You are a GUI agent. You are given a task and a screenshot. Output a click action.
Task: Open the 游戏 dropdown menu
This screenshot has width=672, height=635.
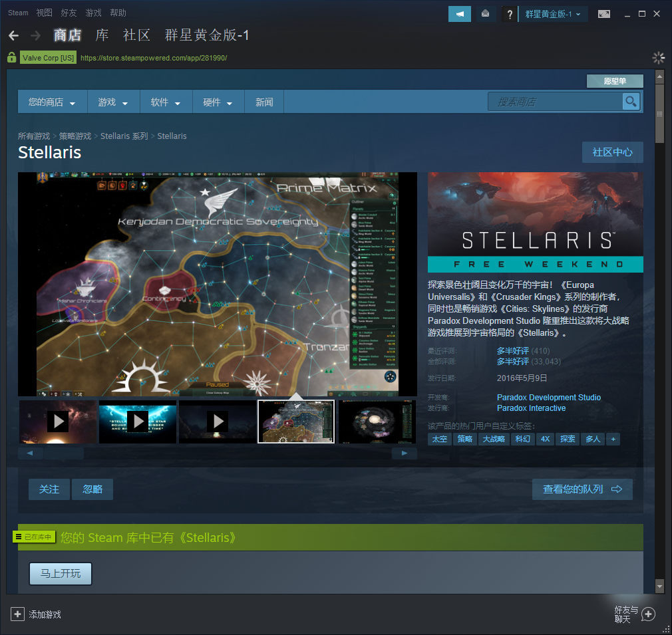coord(112,102)
